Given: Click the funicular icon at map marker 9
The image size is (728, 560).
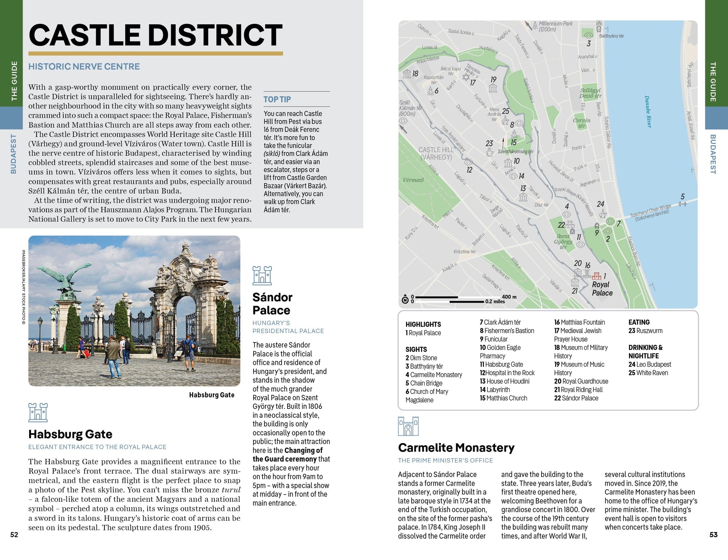Looking at the screenshot, I should coord(597,225).
